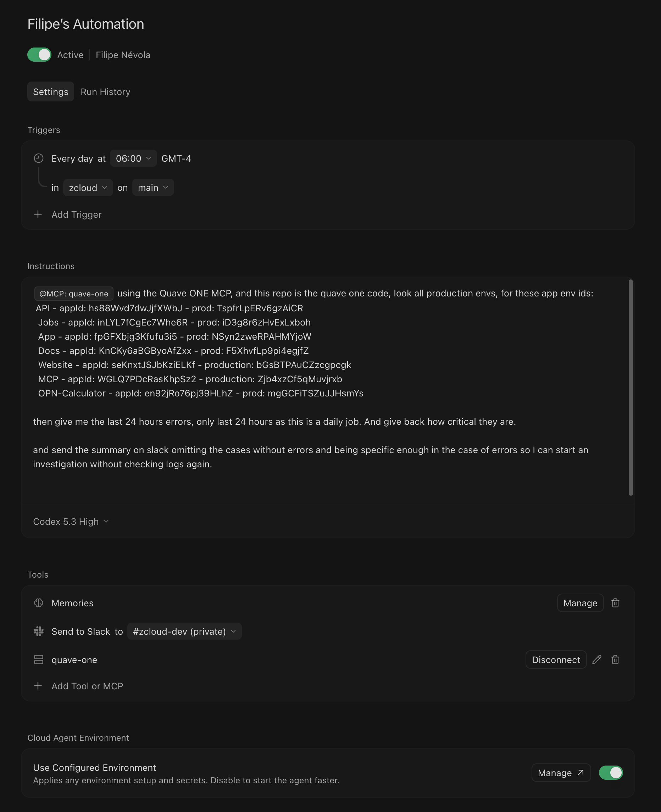Click the clock icon beside Every day
The image size is (661, 812).
click(x=38, y=158)
